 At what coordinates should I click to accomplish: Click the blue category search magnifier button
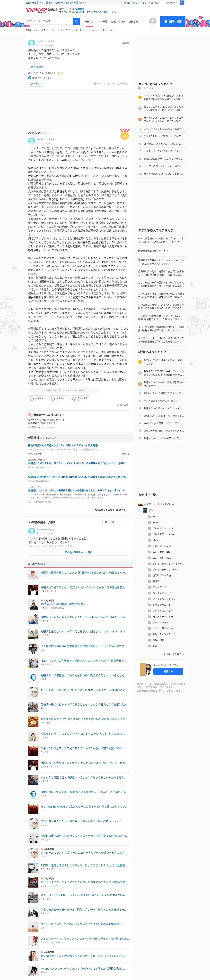76,21
